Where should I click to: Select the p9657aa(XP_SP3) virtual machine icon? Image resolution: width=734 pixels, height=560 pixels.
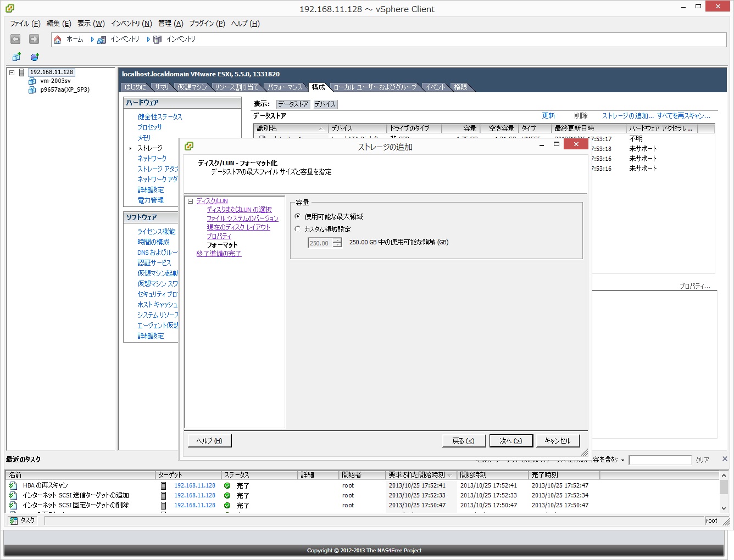point(32,89)
